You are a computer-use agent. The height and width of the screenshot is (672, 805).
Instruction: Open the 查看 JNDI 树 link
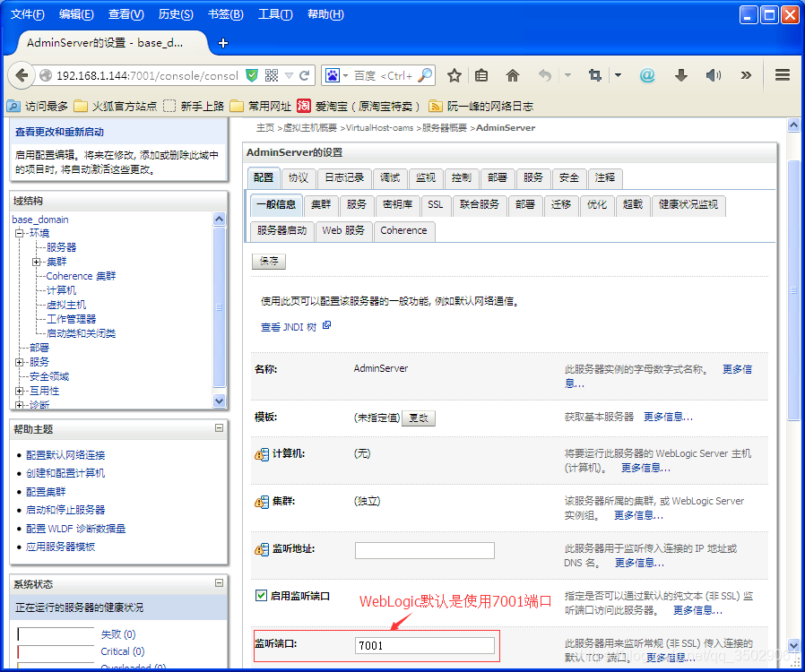(x=289, y=327)
